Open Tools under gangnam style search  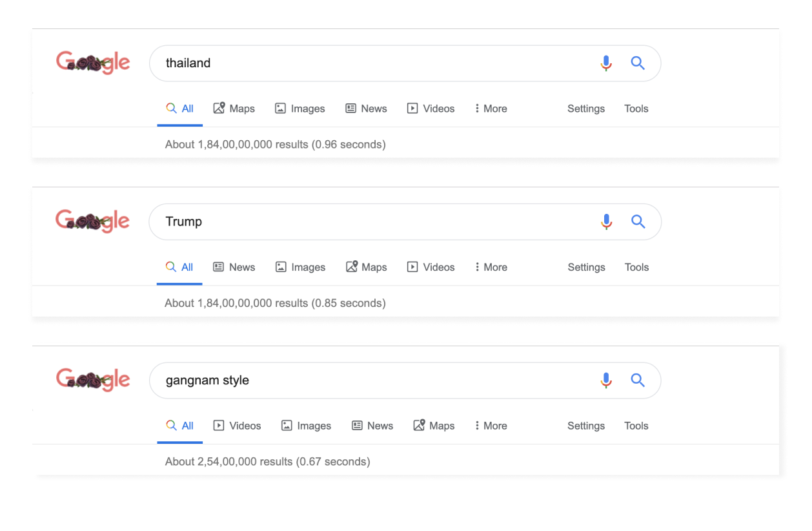pos(636,426)
